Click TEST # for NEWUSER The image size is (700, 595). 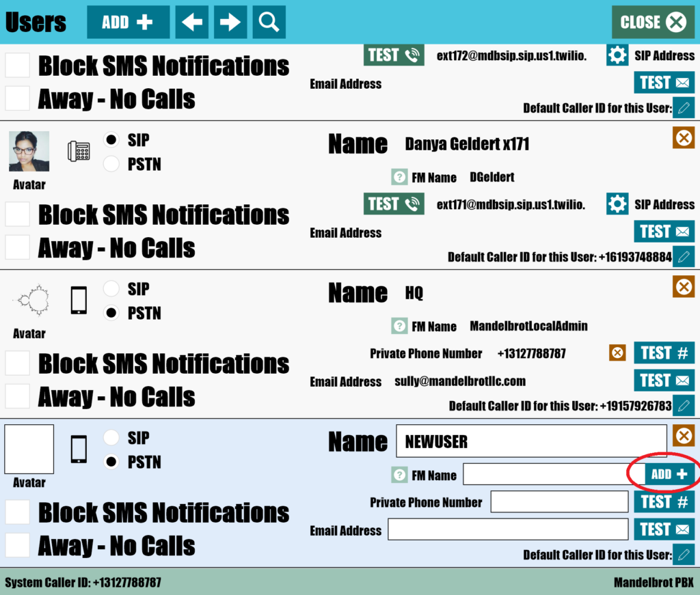664,502
